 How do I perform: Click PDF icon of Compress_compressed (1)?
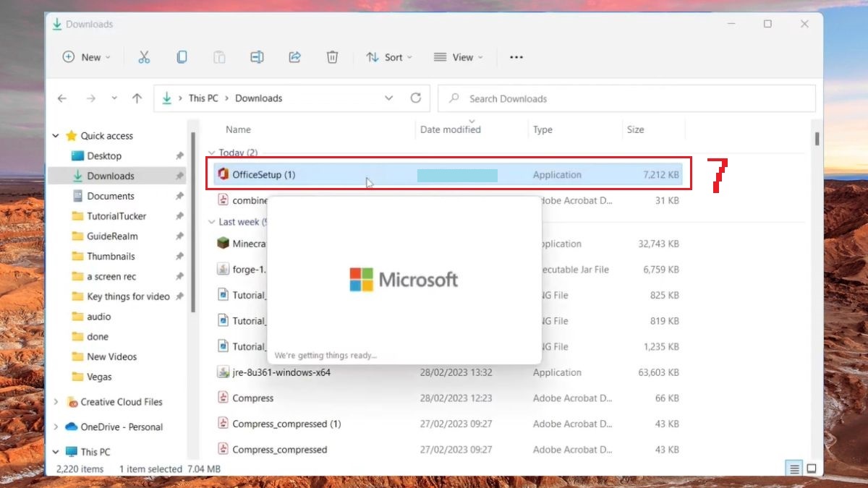[224, 424]
